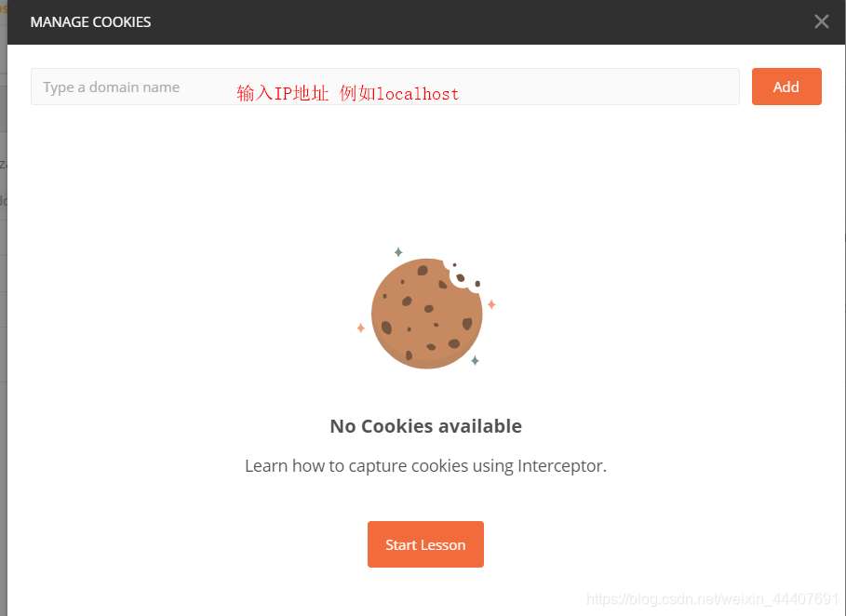Click the orange Add button

(x=786, y=87)
